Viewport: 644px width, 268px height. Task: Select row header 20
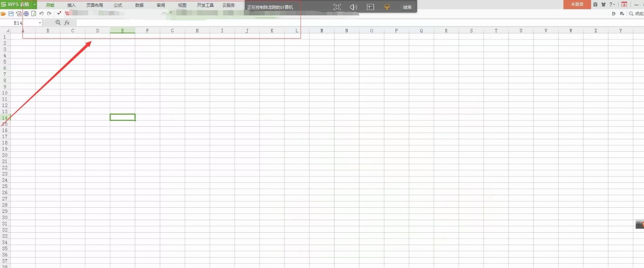tap(5, 155)
